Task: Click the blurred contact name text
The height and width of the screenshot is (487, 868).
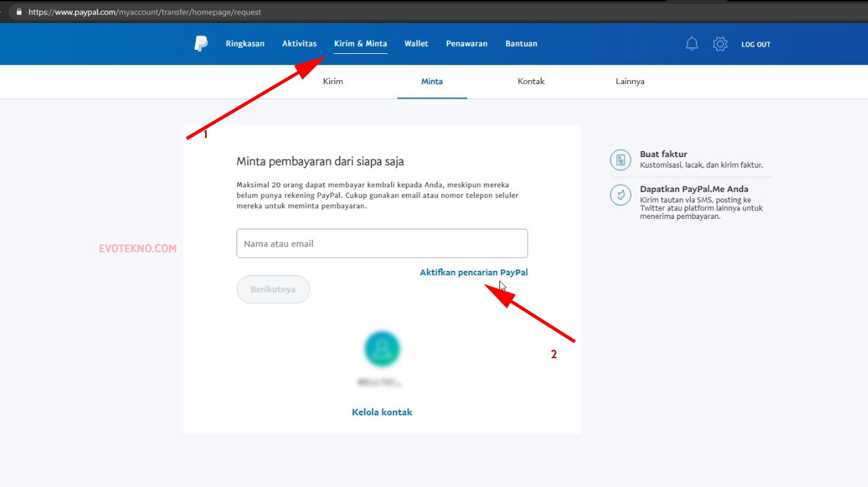Action: 378,382
